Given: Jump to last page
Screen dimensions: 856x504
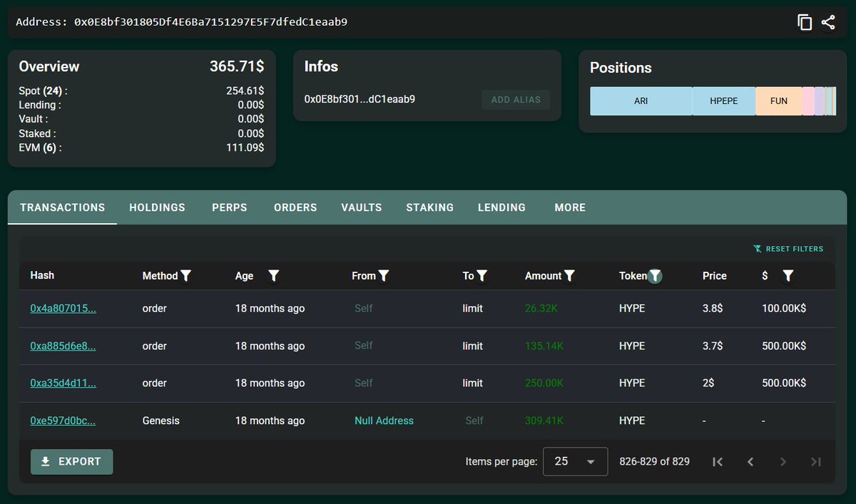Looking at the screenshot, I should point(816,462).
